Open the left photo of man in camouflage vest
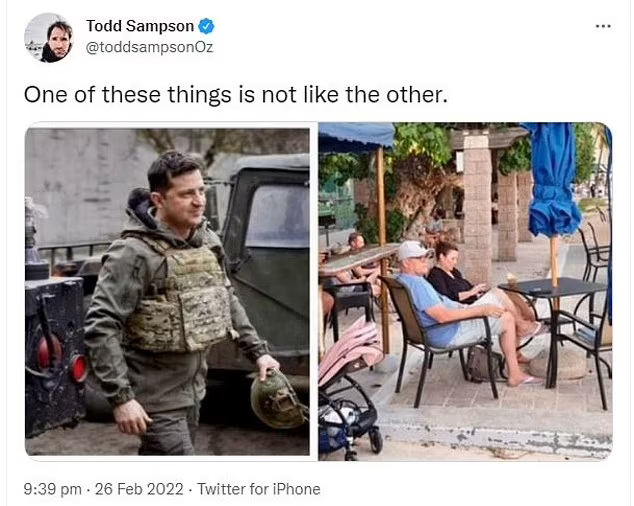The width and height of the screenshot is (634, 506). [167, 292]
